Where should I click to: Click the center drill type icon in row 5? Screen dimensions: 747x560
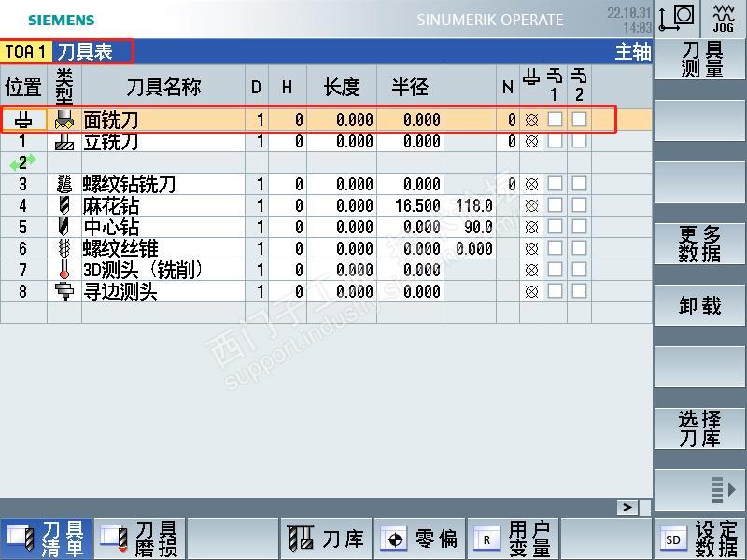click(64, 227)
